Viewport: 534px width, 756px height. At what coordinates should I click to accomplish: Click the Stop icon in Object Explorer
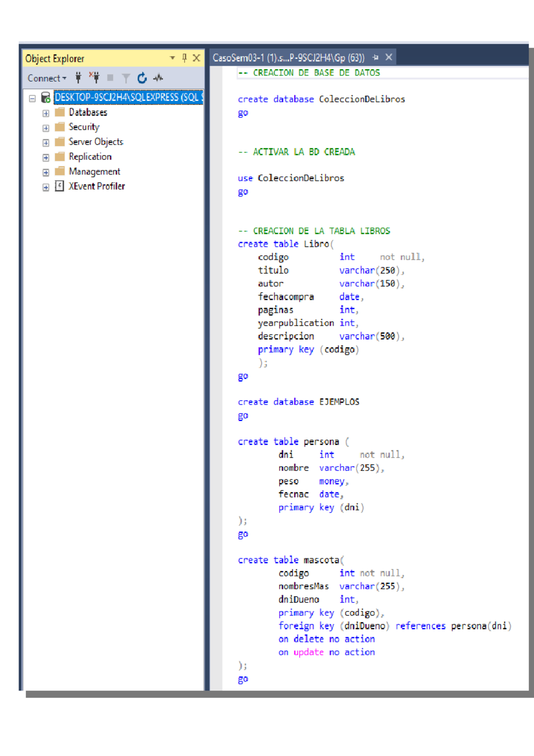point(110,78)
